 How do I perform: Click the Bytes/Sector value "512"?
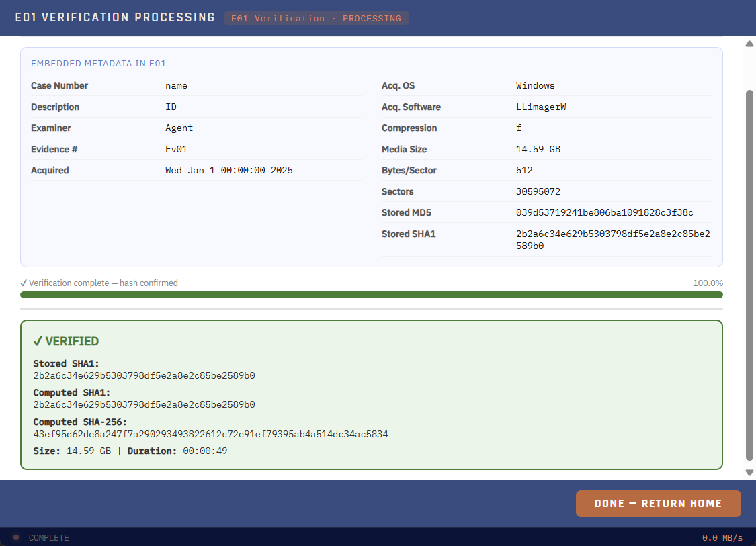[x=524, y=170]
